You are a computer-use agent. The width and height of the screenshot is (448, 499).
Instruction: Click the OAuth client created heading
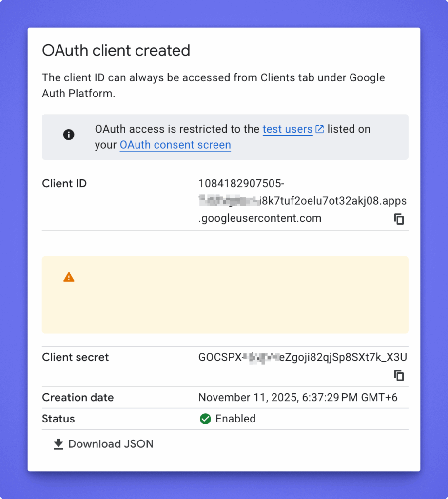point(116,50)
